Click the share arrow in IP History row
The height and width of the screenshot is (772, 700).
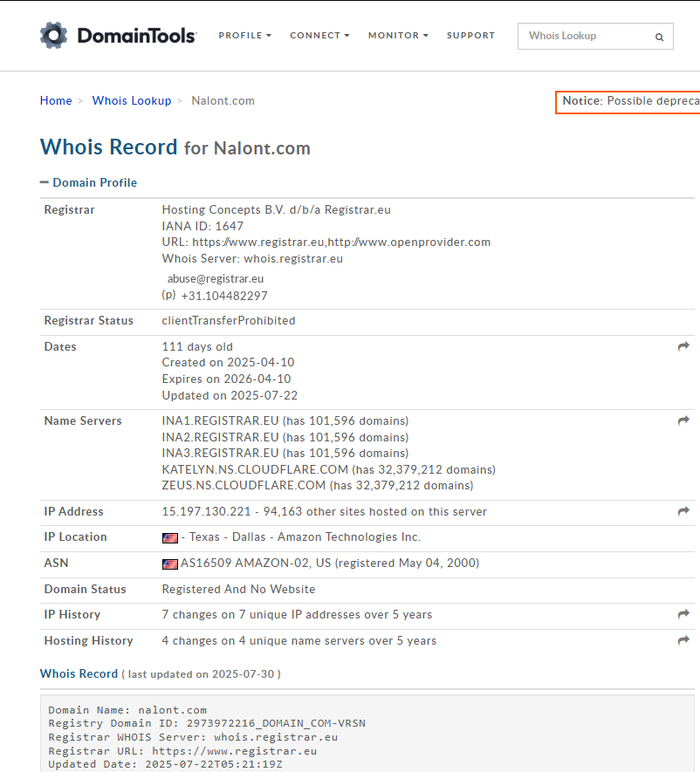[683, 614]
